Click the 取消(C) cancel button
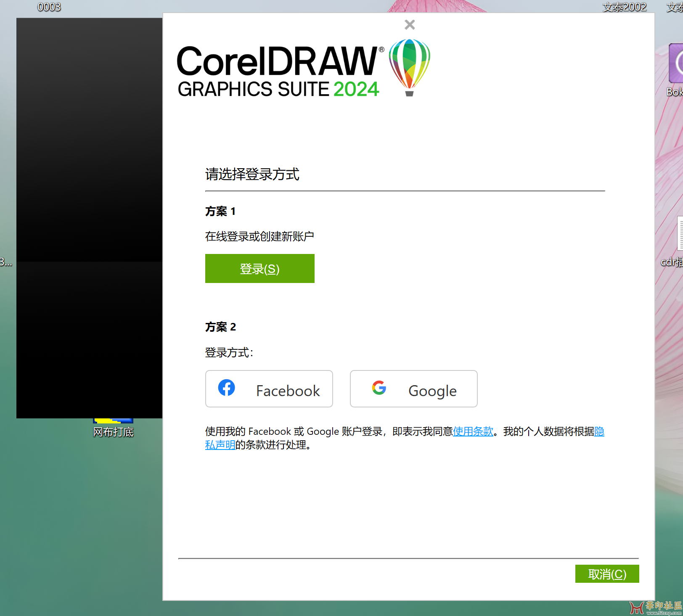This screenshot has height=616, width=683. pyautogui.click(x=607, y=574)
